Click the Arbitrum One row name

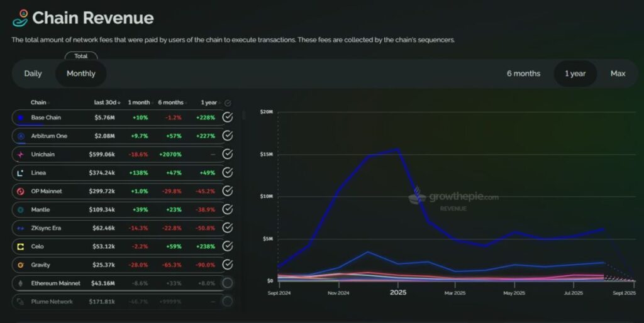pyautogui.click(x=49, y=136)
